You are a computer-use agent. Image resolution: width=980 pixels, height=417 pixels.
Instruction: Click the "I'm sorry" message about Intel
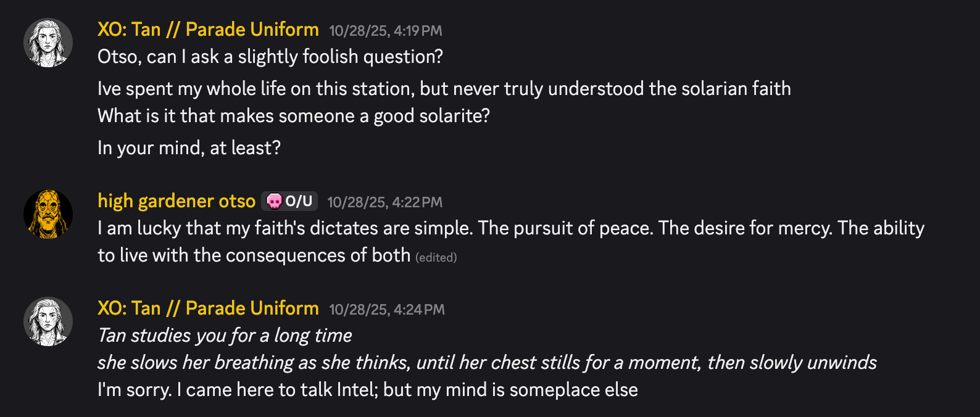pos(367,390)
